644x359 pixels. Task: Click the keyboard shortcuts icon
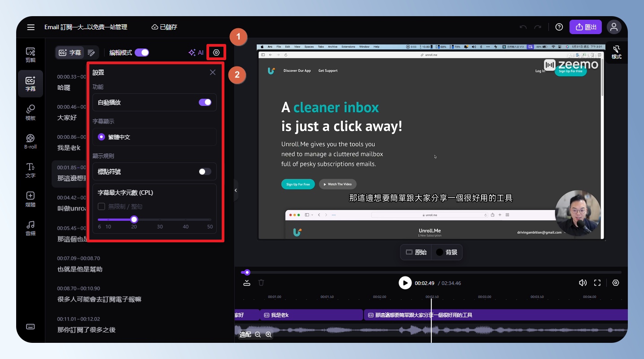[31, 327]
